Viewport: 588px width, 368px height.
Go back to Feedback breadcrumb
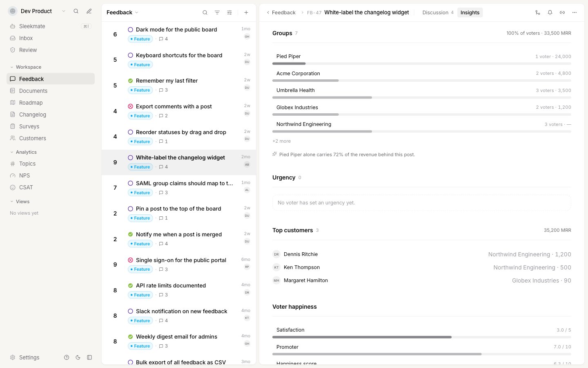[x=281, y=13]
